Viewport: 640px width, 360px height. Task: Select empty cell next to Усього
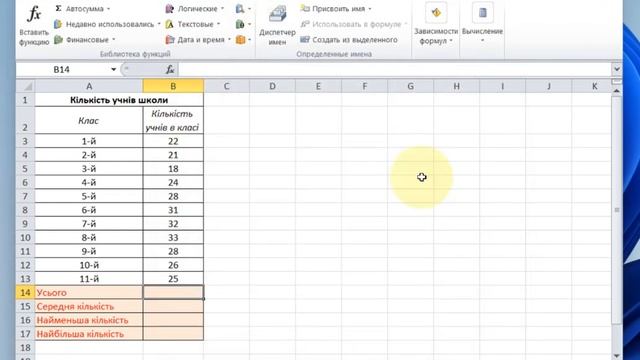coord(173,293)
